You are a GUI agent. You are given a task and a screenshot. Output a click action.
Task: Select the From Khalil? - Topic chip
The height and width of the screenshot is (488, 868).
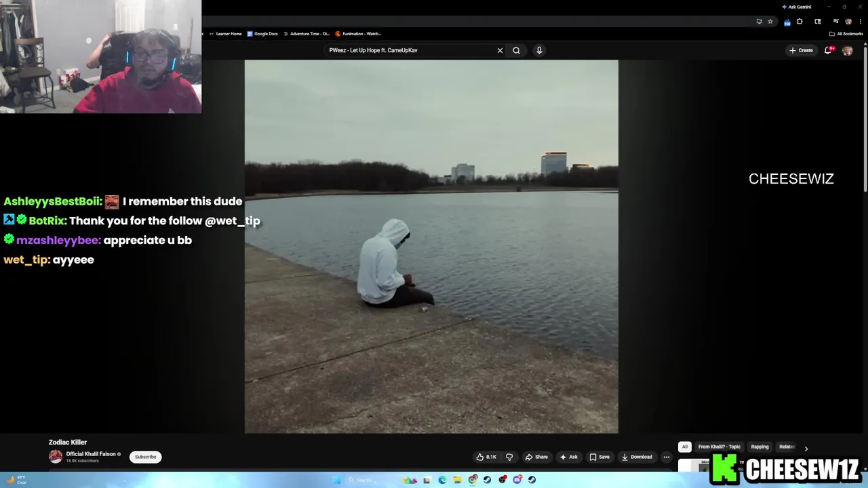tap(719, 447)
